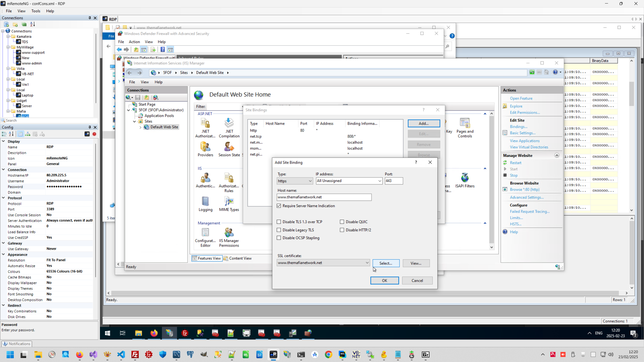Open Firefox from the remote taskbar

(x=154, y=333)
